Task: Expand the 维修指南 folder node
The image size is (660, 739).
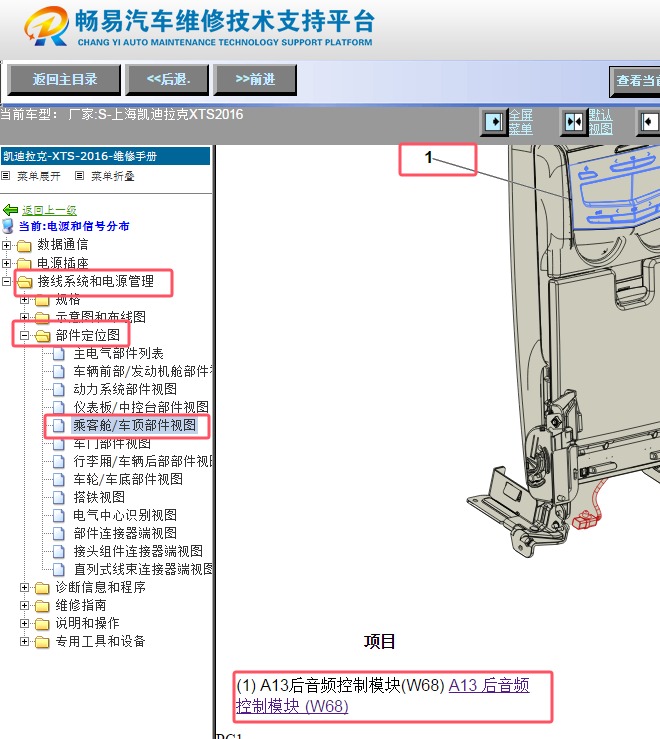Action: point(24,605)
